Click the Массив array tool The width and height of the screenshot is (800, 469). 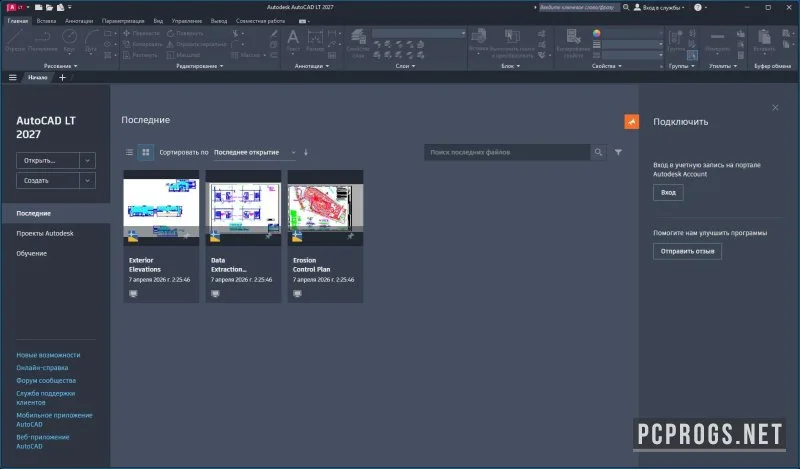click(246, 55)
